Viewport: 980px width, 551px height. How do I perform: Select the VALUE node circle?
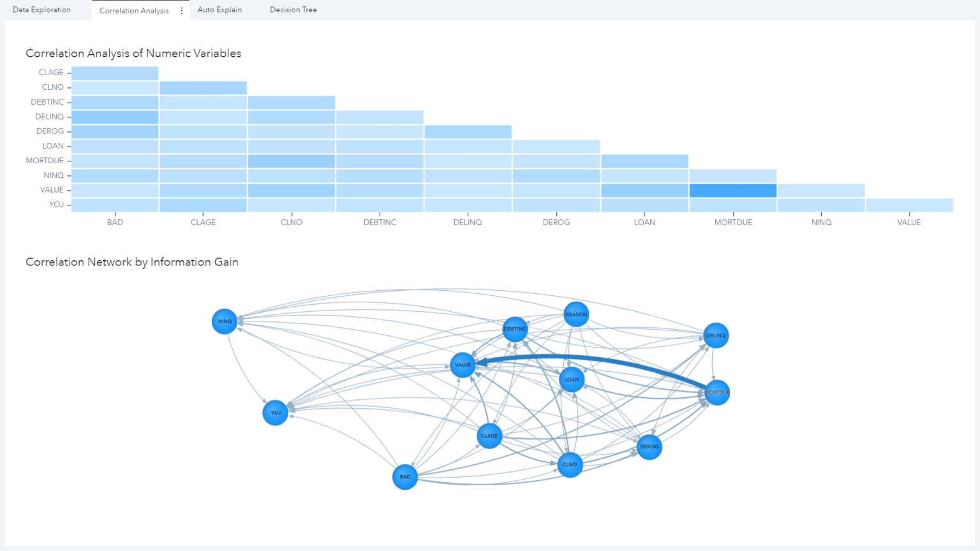click(463, 365)
